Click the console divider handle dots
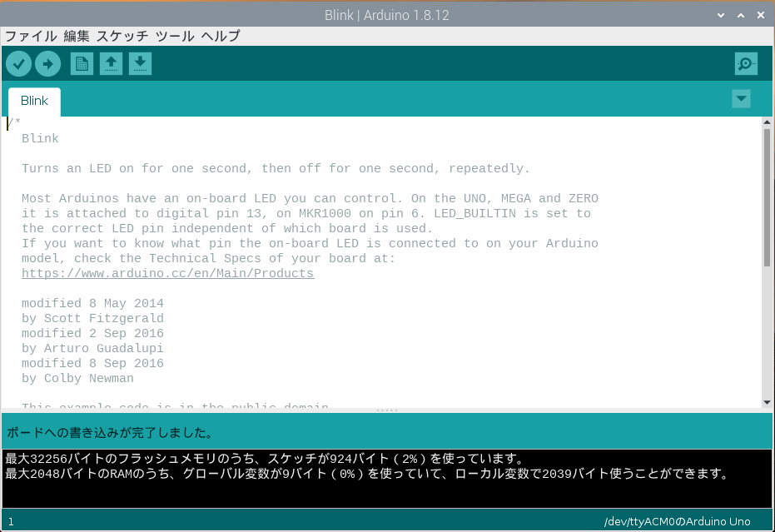Screen dimensions: 775x532 pos(387,410)
